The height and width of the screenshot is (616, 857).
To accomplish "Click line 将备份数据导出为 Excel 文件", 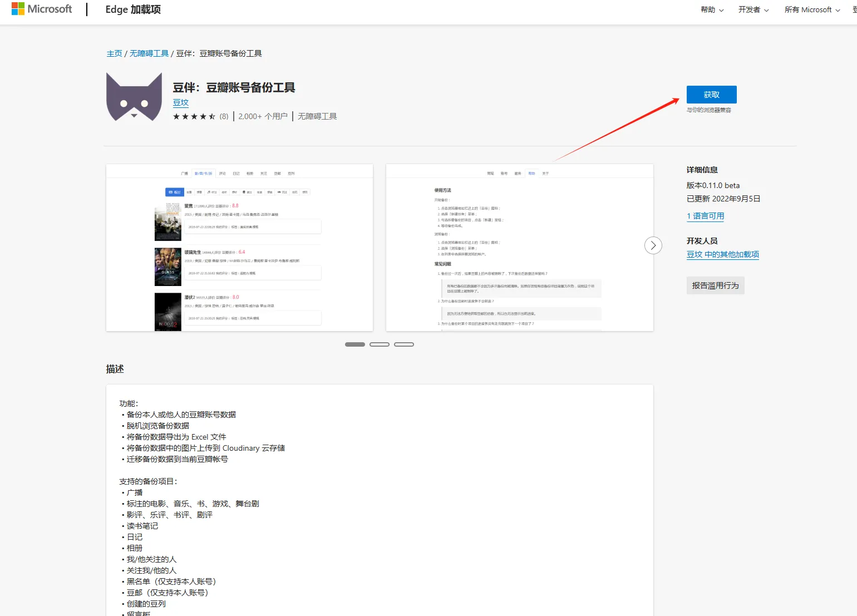I will coord(176,437).
